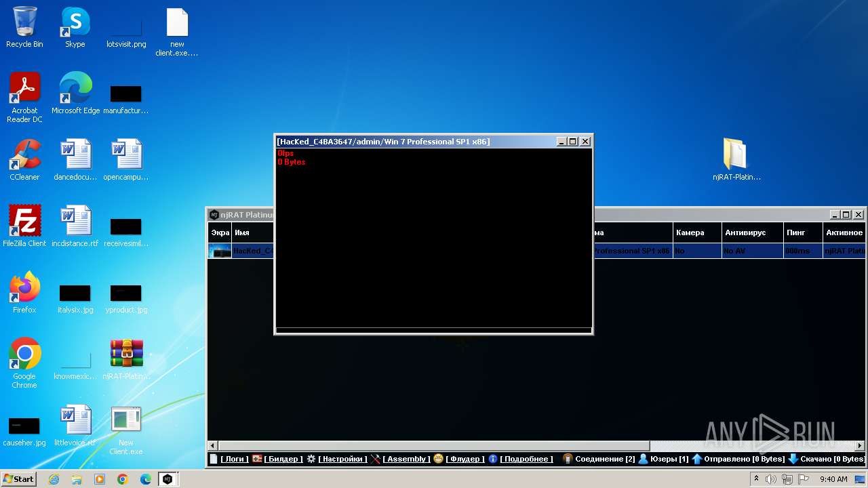Close the HacKed remote desktop window
This screenshot has height=488, width=868.
click(x=585, y=142)
